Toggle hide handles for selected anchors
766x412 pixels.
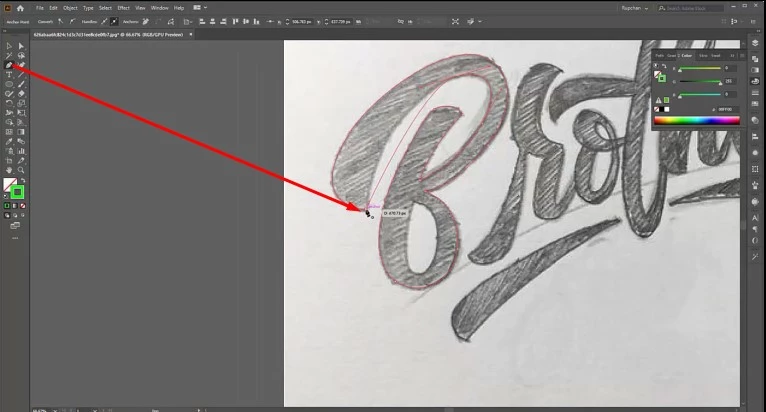pyautogui.click(x=114, y=22)
